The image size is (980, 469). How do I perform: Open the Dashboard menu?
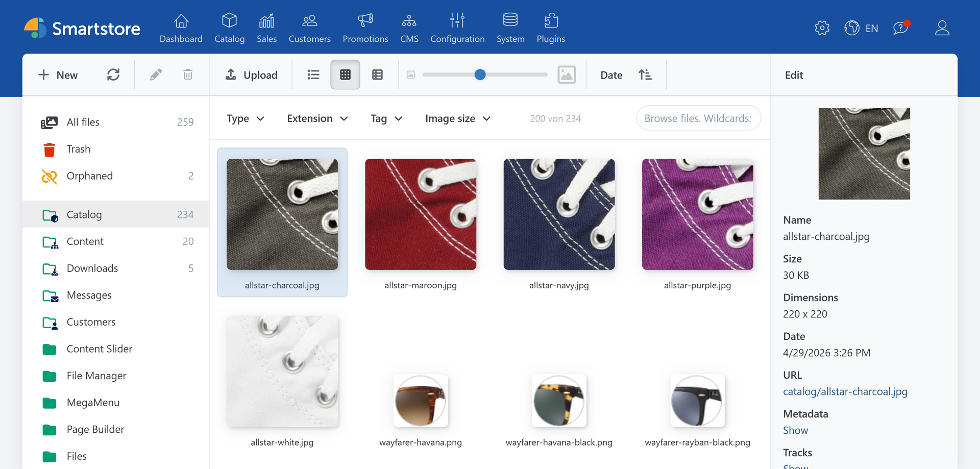pyautogui.click(x=181, y=28)
